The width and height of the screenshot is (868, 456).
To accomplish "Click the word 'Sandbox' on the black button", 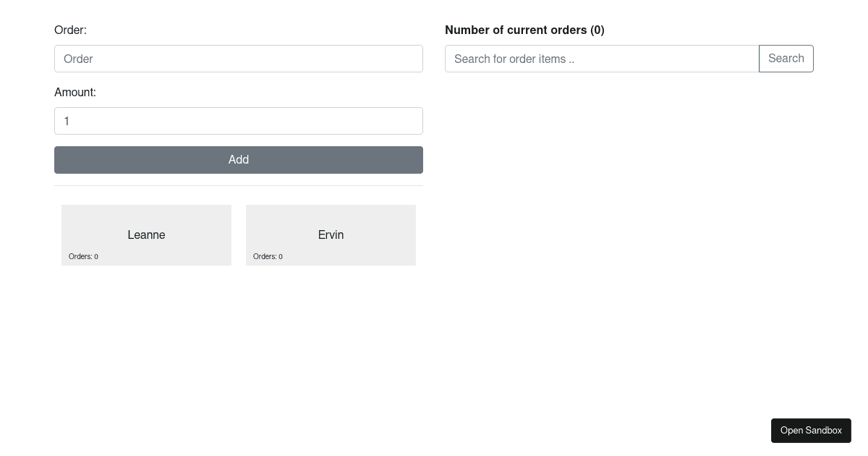I will coord(825,430).
